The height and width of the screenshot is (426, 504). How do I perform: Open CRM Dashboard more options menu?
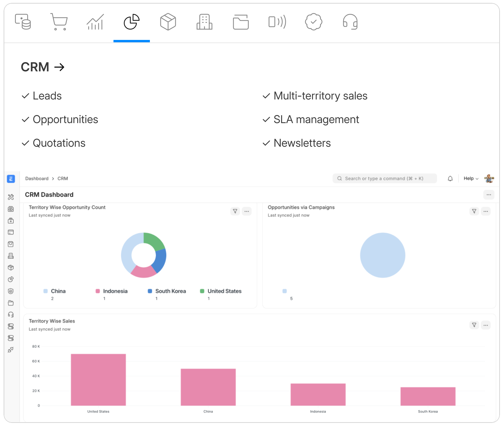coord(489,195)
